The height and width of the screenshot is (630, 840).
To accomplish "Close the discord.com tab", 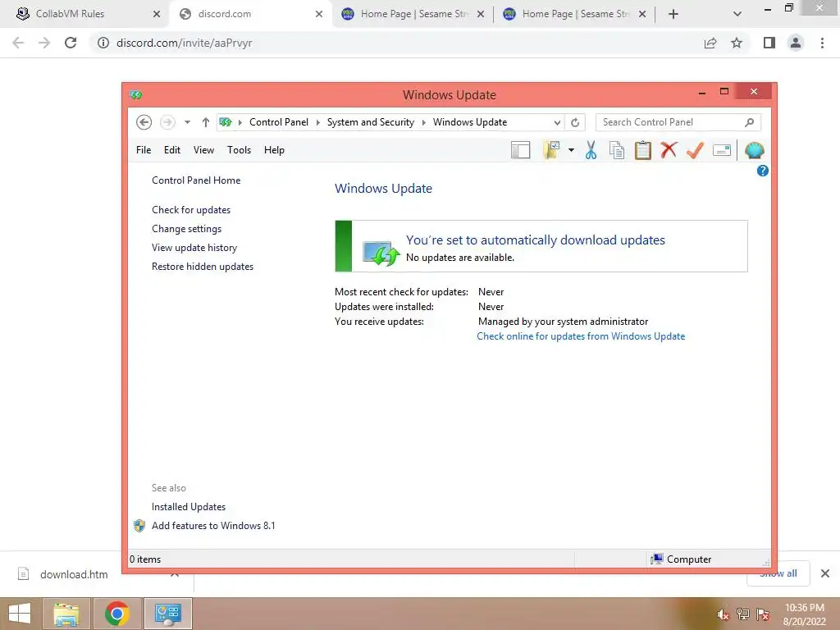I will pyautogui.click(x=319, y=14).
